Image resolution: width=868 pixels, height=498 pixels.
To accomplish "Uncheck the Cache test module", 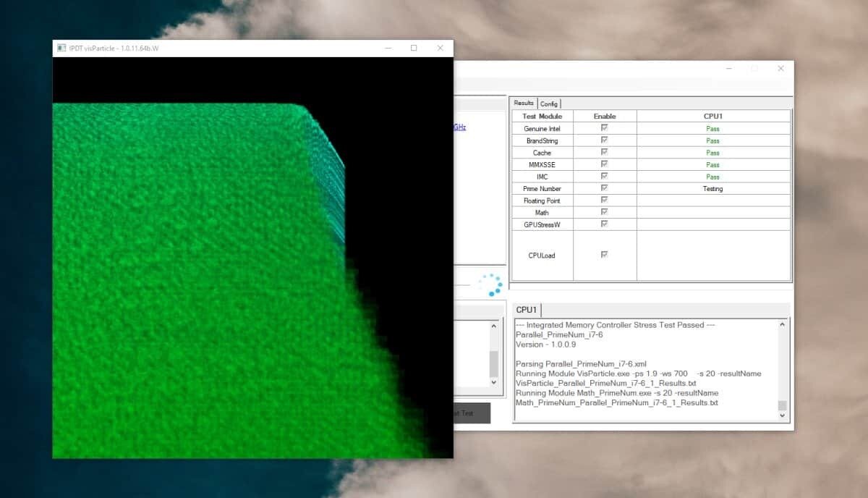I will (x=604, y=152).
